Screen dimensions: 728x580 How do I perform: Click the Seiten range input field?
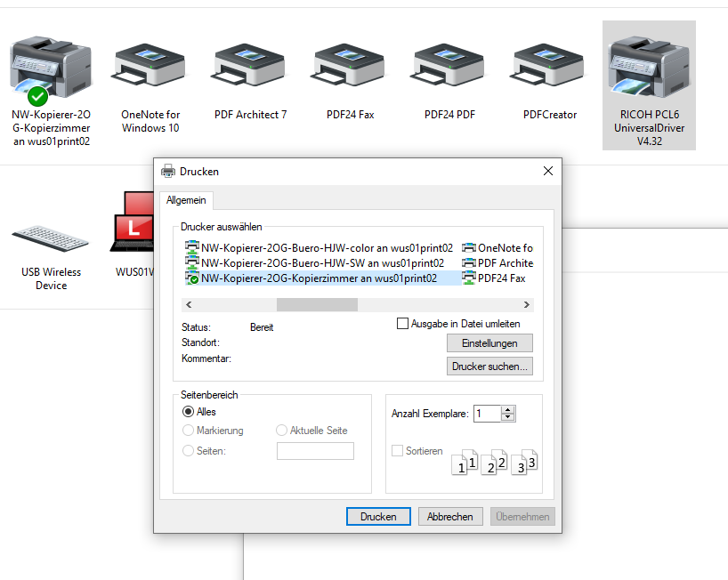315,451
